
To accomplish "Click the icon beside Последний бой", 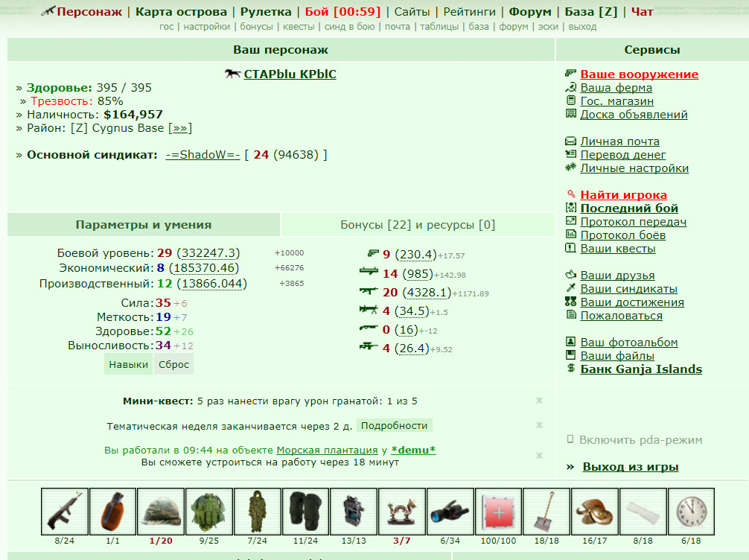I will (570, 207).
